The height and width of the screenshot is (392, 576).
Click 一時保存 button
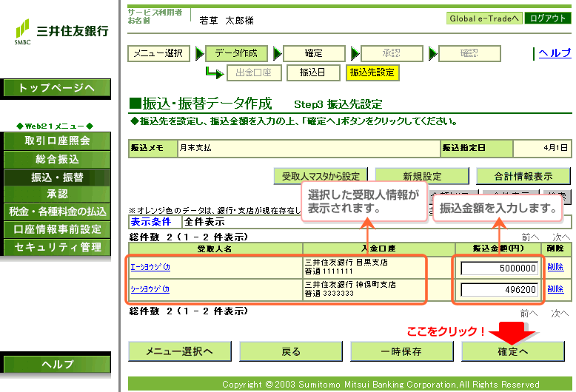pyautogui.click(x=402, y=351)
